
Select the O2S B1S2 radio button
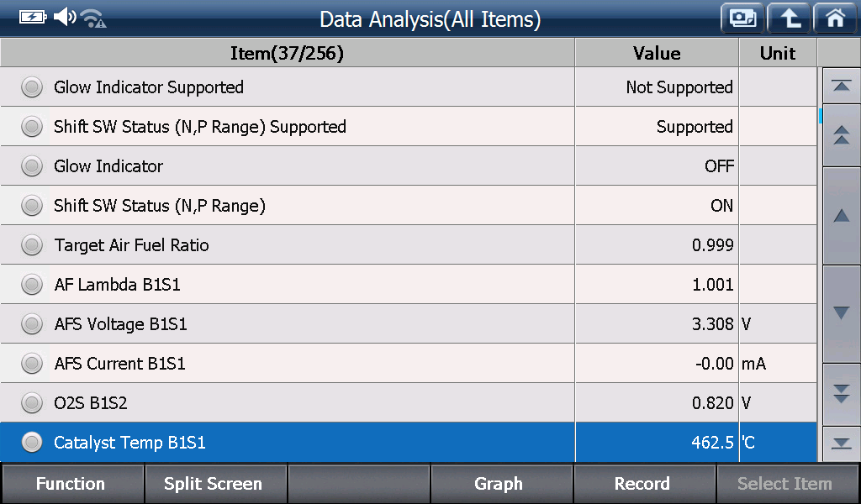[32, 403]
